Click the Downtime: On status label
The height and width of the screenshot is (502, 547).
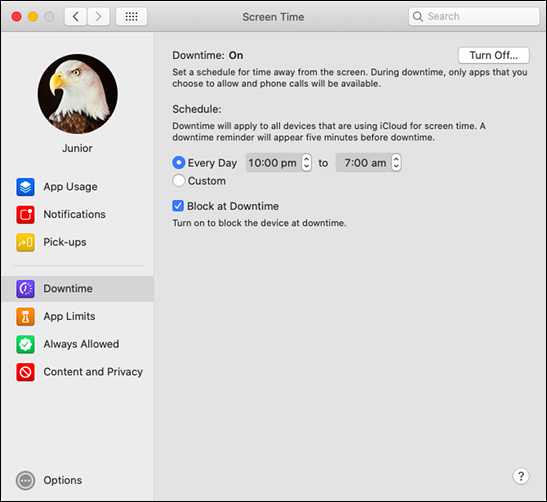tap(208, 55)
